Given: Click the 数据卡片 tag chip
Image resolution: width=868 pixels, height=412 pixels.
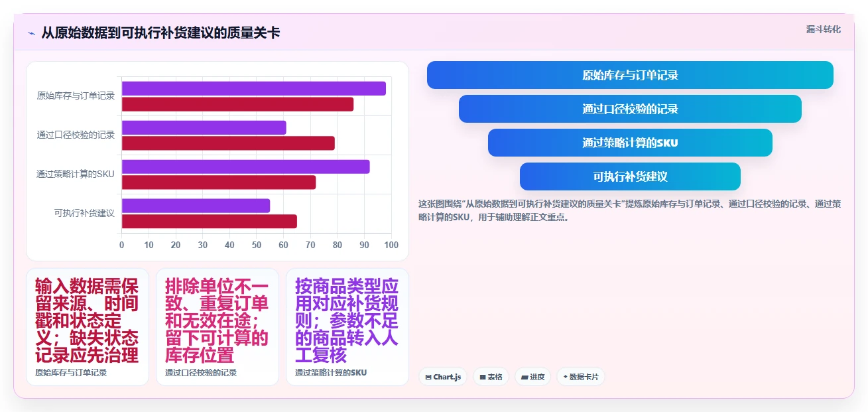Looking at the screenshot, I should pyautogui.click(x=580, y=377).
